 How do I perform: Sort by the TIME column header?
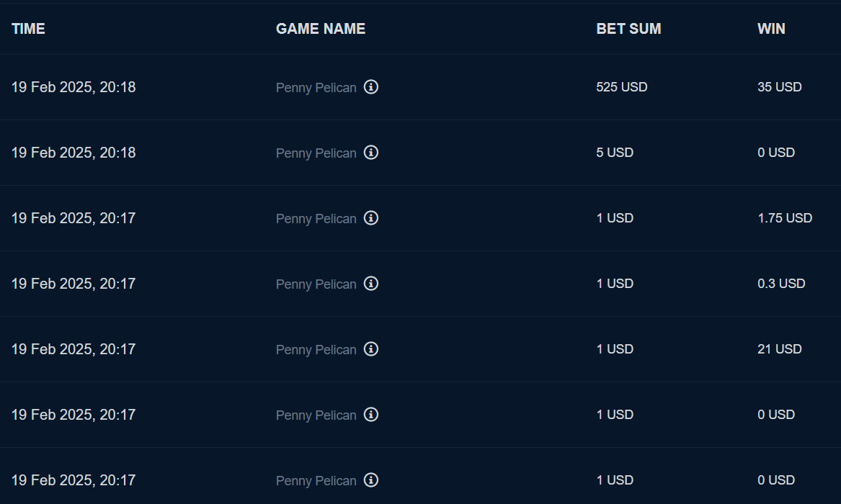click(x=28, y=29)
